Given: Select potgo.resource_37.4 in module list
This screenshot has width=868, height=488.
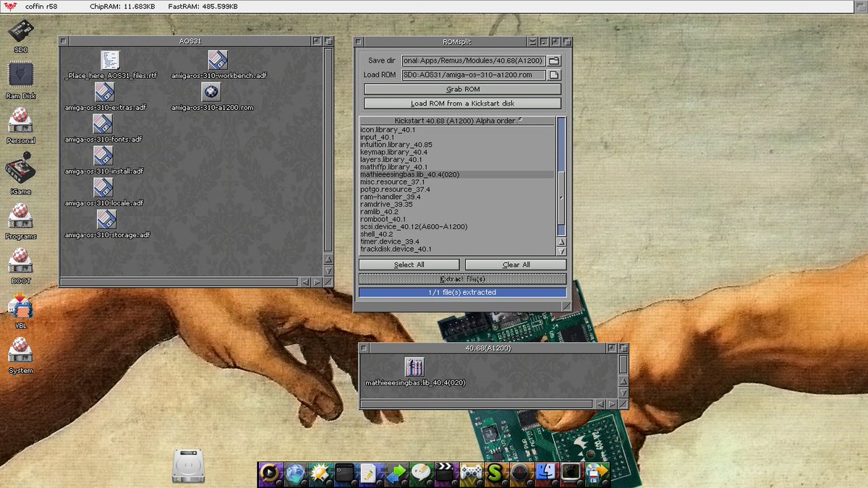Looking at the screenshot, I should (457, 189).
